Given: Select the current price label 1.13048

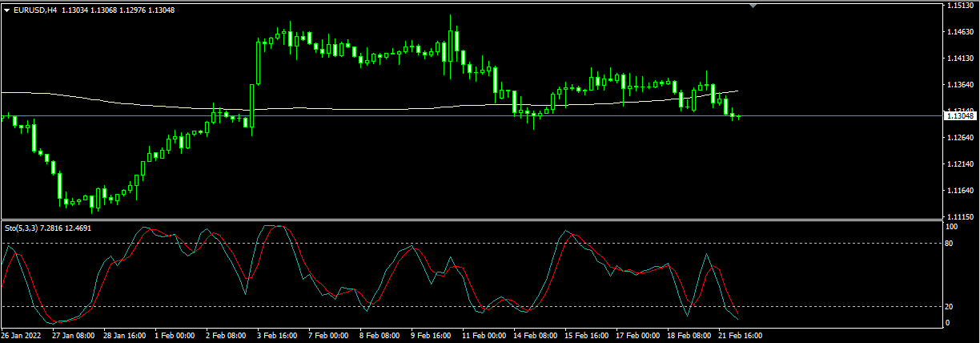Looking at the screenshot, I should (960, 116).
